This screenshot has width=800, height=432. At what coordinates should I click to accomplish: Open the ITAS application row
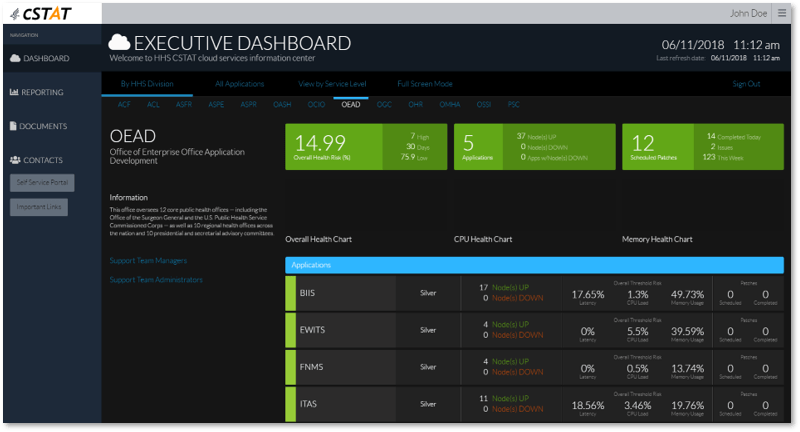[534, 404]
